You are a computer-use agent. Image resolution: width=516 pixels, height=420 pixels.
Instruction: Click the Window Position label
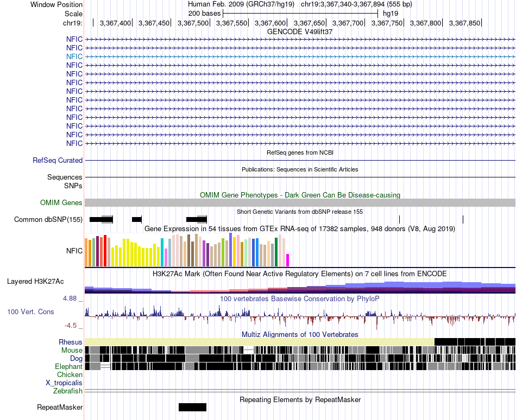click(56, 4)
